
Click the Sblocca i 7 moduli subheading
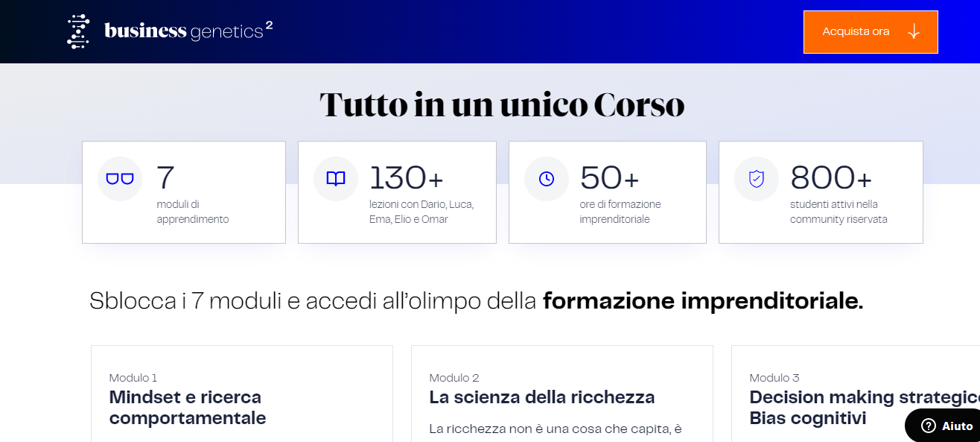[x=476, y=301]
